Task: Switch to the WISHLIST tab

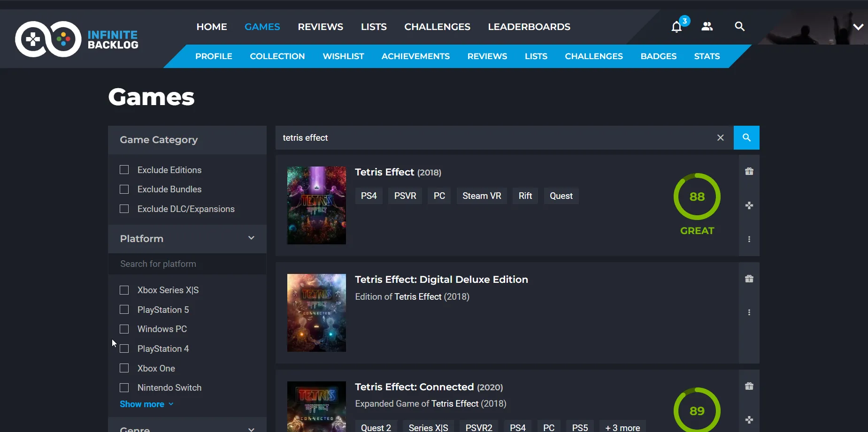Action: (x=343, y=56)
